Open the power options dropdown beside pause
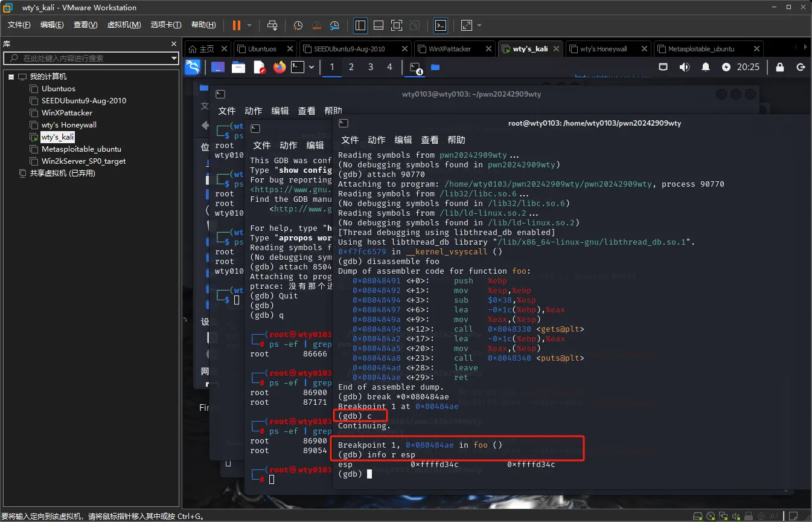The image size is (812, 522). [249, 25]
